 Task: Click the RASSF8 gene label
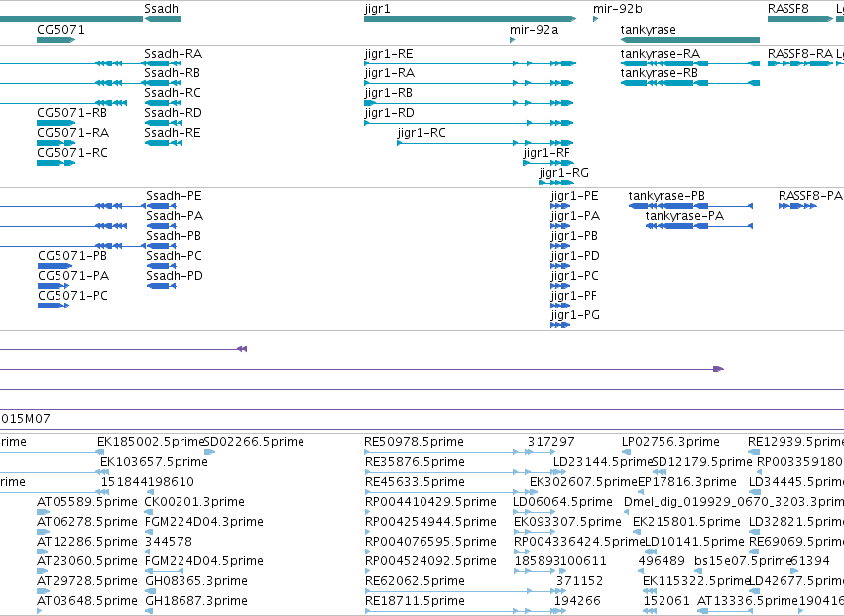788,9
